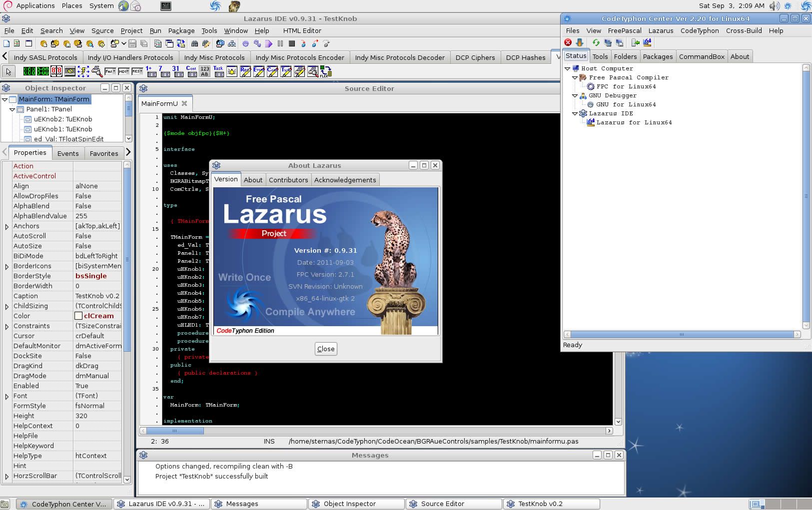Collapse Host Computer node in CodeTyphon Center
812x510 pixels.
(x=568, y=68)
